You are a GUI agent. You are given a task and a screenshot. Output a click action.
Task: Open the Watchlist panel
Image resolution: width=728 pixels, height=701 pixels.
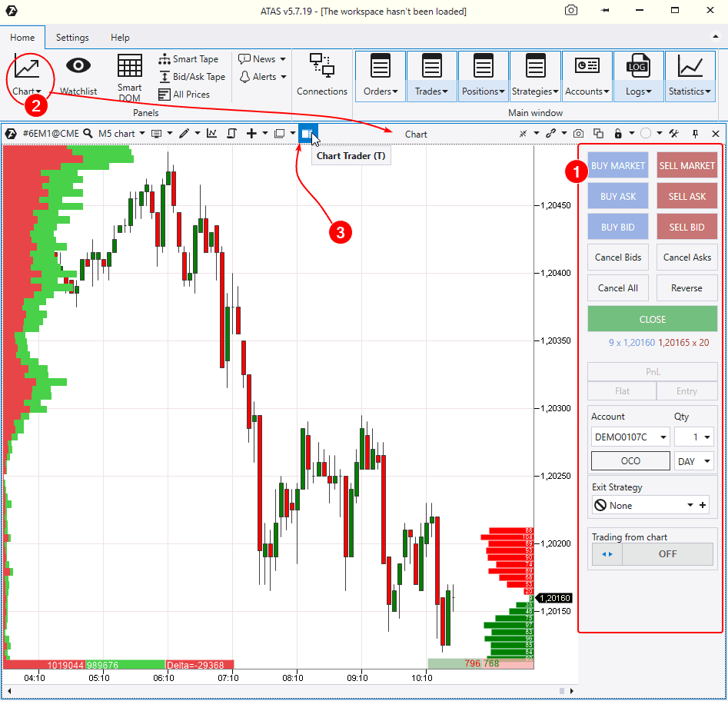pos(78,75)
